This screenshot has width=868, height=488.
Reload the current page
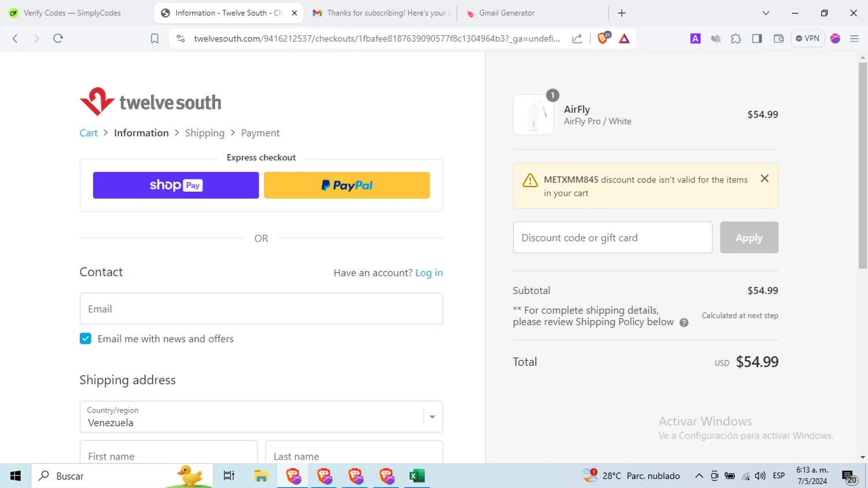(58, 38)
